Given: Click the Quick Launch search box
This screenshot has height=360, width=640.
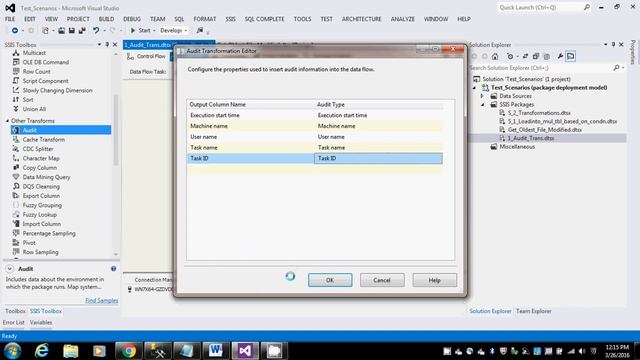Looking at the screenshot, I should pos(541,7).
